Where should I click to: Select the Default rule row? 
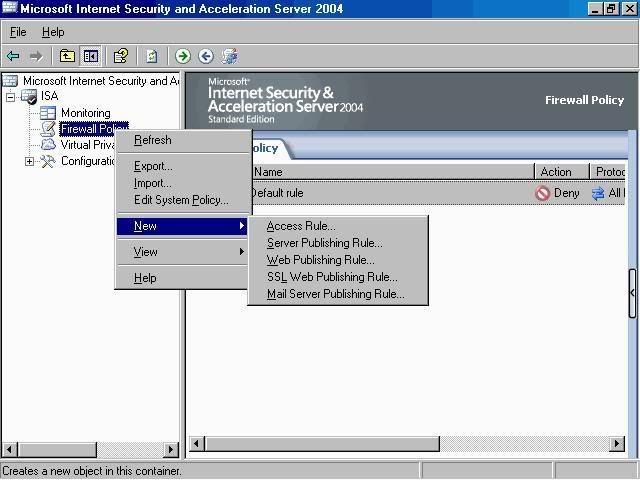coord(438,193)
